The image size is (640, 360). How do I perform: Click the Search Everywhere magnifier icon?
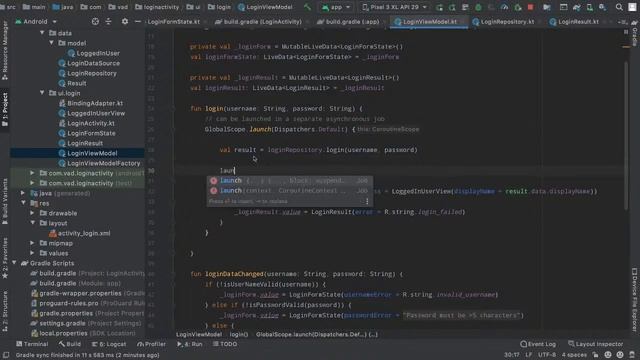[619, 7]
